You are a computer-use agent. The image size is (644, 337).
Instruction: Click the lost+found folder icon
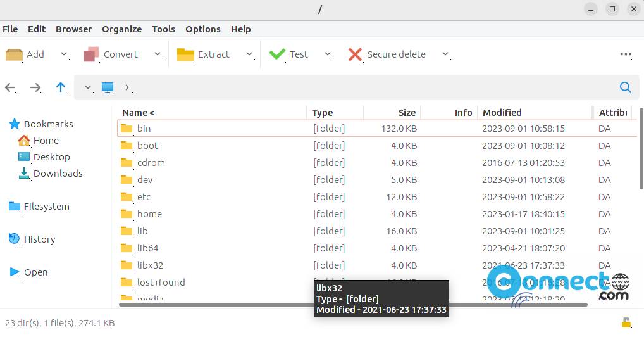click(127, 283)
